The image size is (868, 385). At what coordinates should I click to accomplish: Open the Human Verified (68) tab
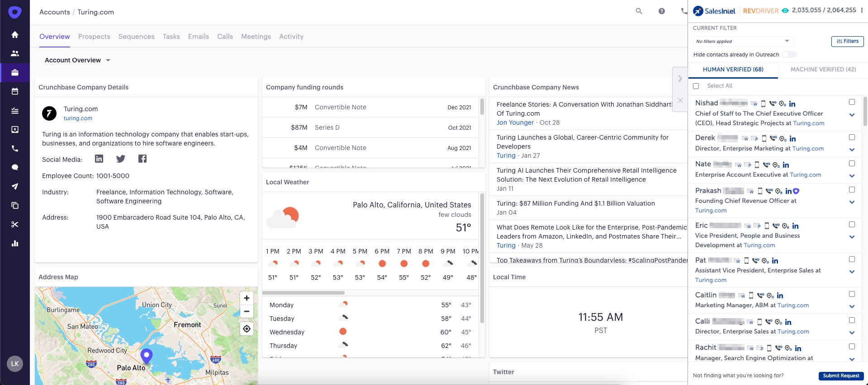733,69
